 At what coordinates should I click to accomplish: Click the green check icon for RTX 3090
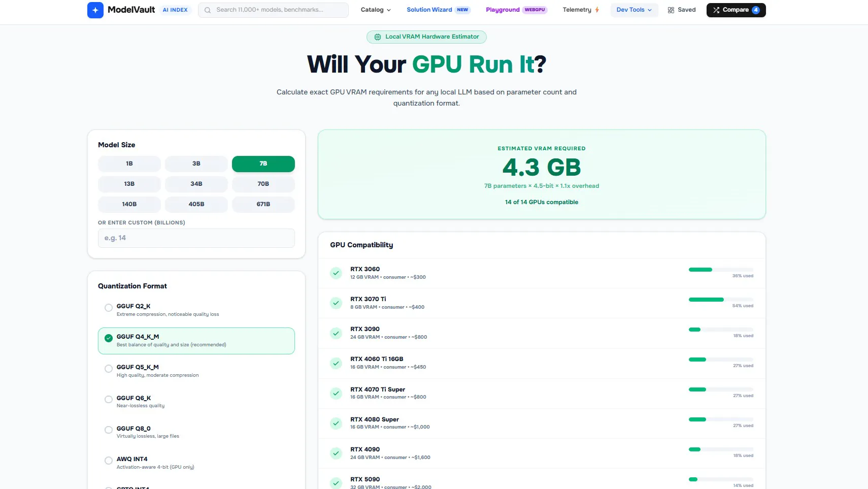(336, 333)
